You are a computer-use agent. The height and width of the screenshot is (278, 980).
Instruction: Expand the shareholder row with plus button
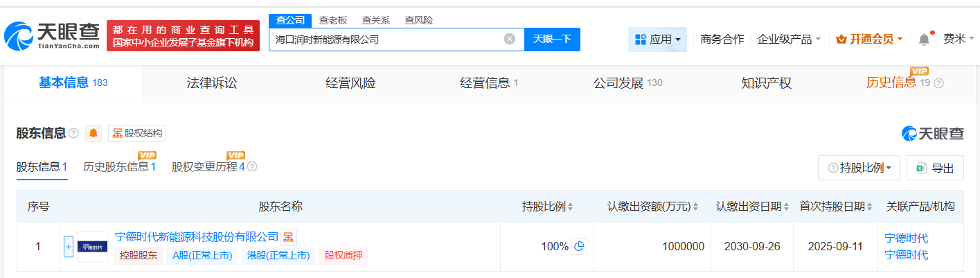[69, 246]
